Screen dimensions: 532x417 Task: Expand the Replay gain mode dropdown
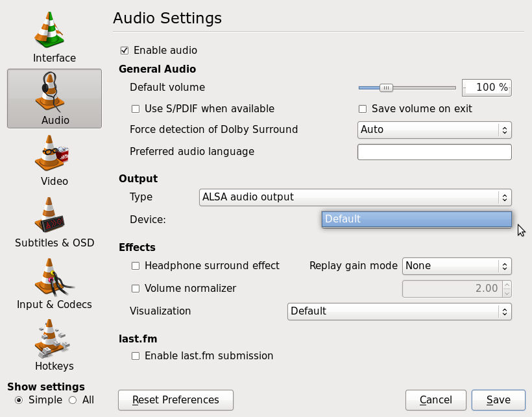coord(457,266)
